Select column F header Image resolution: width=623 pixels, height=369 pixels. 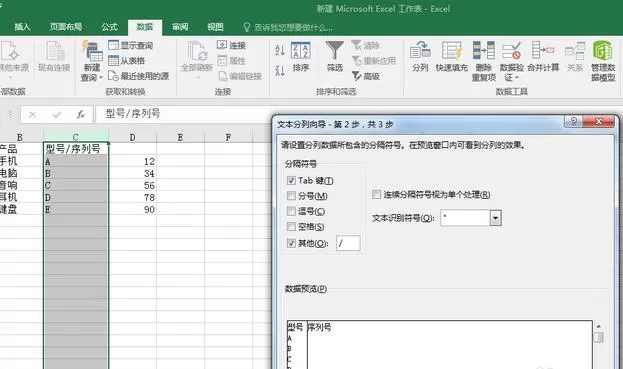(228, 137)
